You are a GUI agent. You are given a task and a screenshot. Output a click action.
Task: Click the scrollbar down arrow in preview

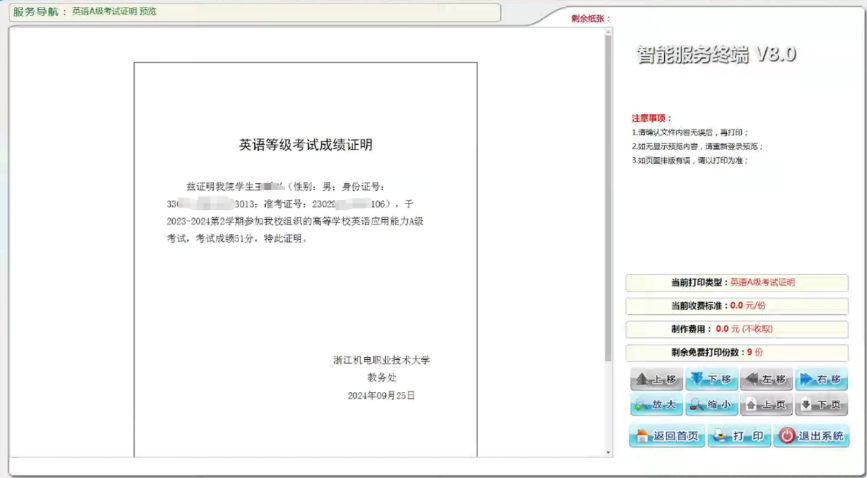coord(607,453)
